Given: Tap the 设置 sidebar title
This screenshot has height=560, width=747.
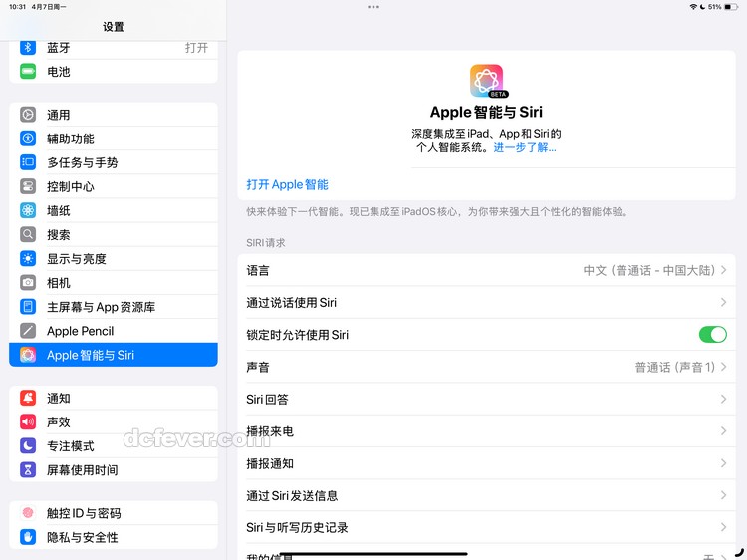Looking at the screenshot, I should (x=114, y=27).
